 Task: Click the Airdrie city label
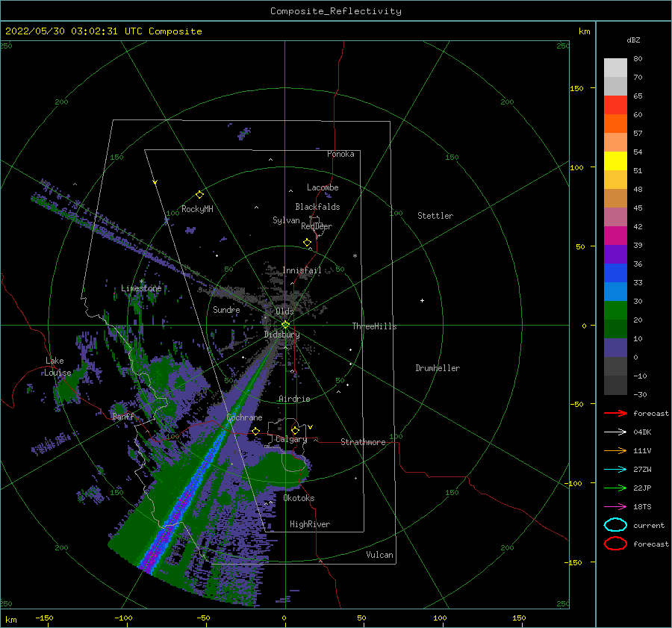294,399
